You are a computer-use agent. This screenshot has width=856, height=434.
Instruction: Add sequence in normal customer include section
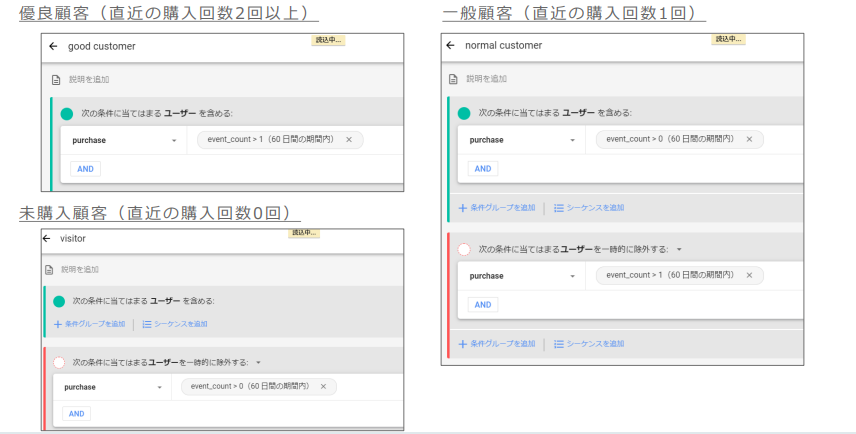tap(588, 208)
